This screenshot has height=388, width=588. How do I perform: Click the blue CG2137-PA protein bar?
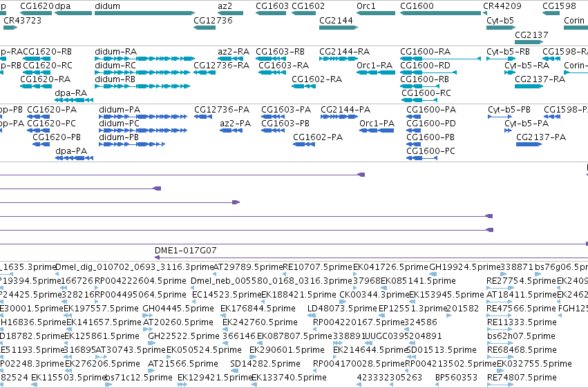(x=529, y=144)
